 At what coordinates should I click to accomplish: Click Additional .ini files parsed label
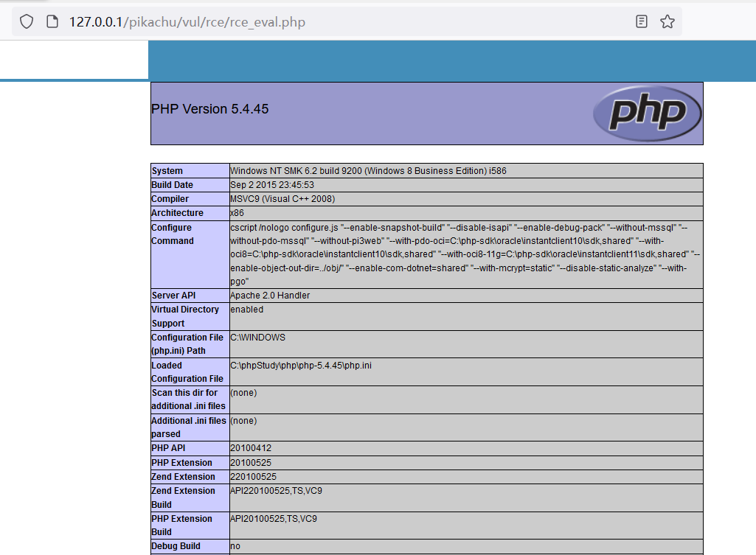click(189, 427)
